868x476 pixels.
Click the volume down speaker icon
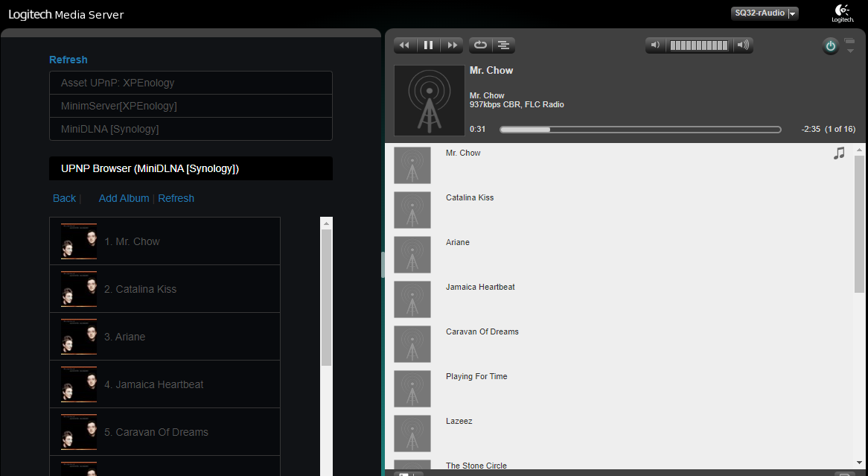click(x=655, y=45)
